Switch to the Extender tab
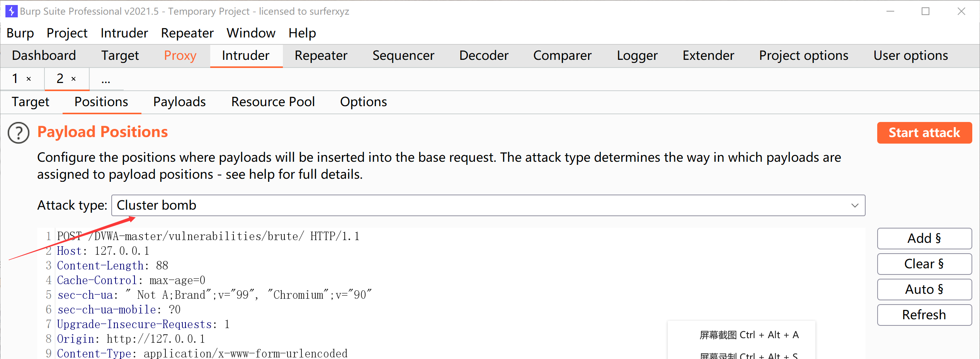980x359 pixels. (x=708, y=56)
